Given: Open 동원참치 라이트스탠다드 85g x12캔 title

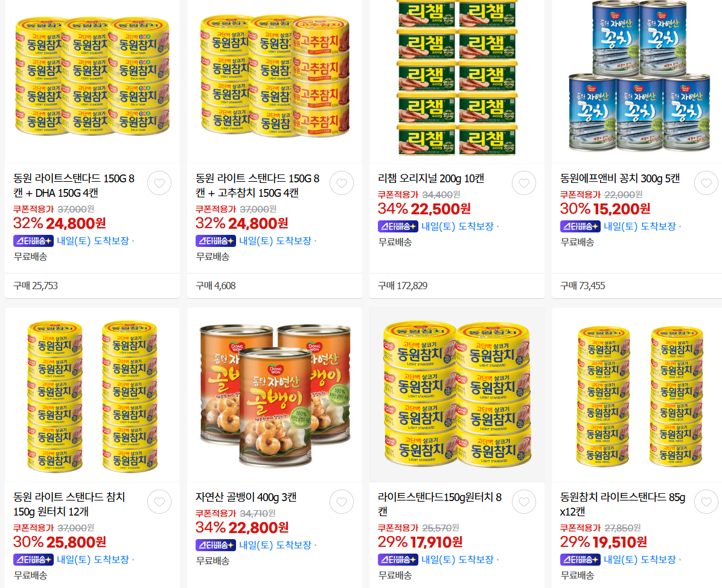Looking at the screenshot, I should click(622, 504).
